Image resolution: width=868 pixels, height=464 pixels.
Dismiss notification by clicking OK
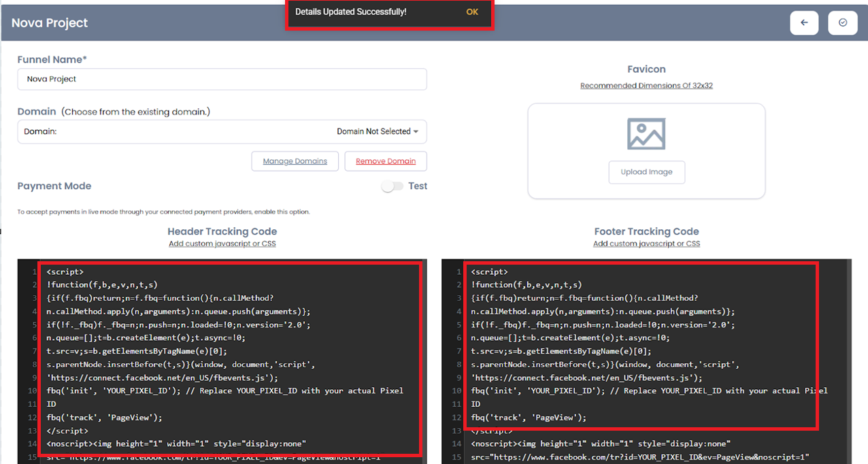point(472,12)
